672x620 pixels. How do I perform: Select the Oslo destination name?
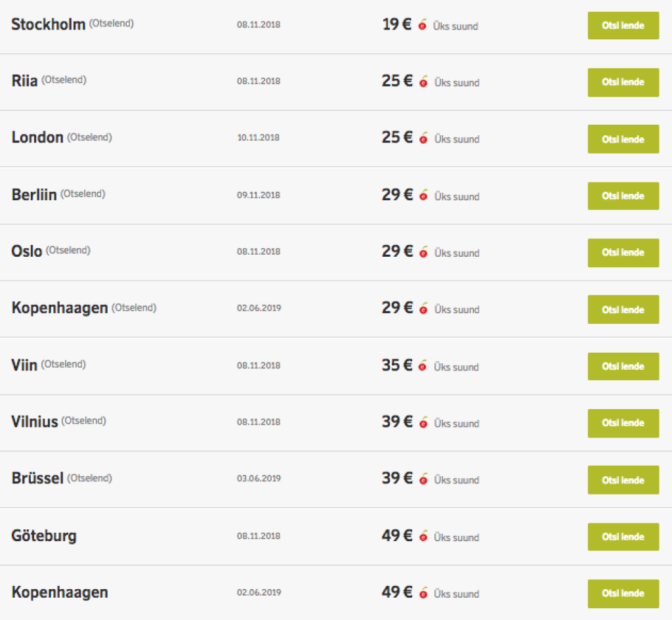point(27,252)
